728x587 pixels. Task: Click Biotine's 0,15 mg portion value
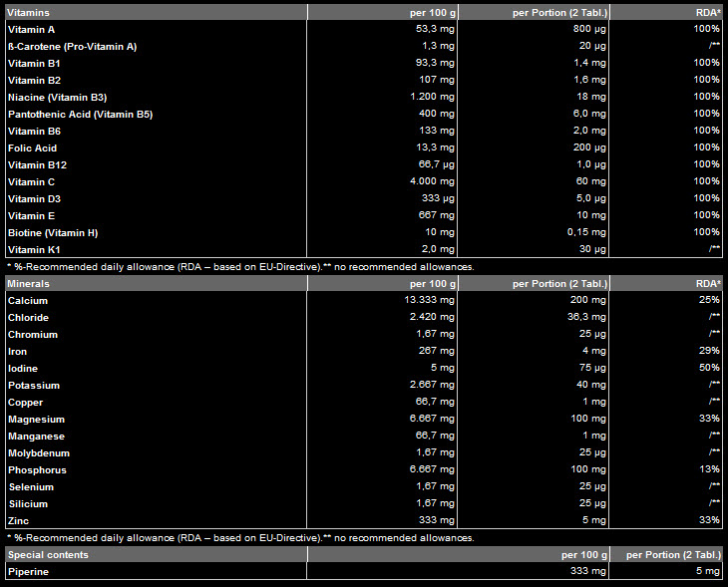click(586, 232)
